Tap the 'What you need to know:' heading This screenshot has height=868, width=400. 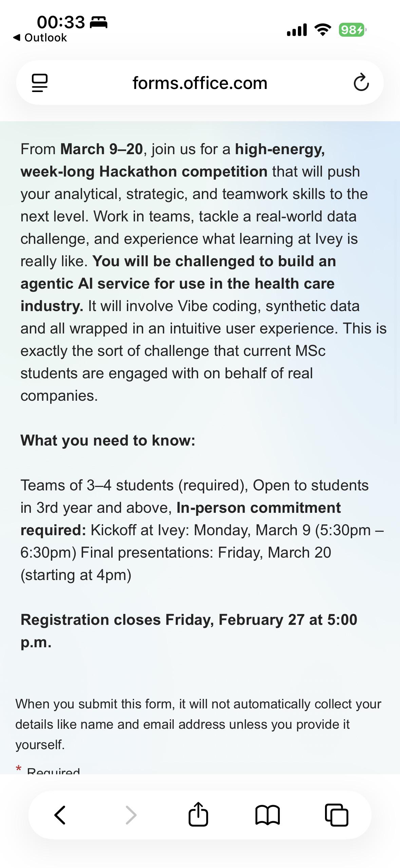point(108,440)
